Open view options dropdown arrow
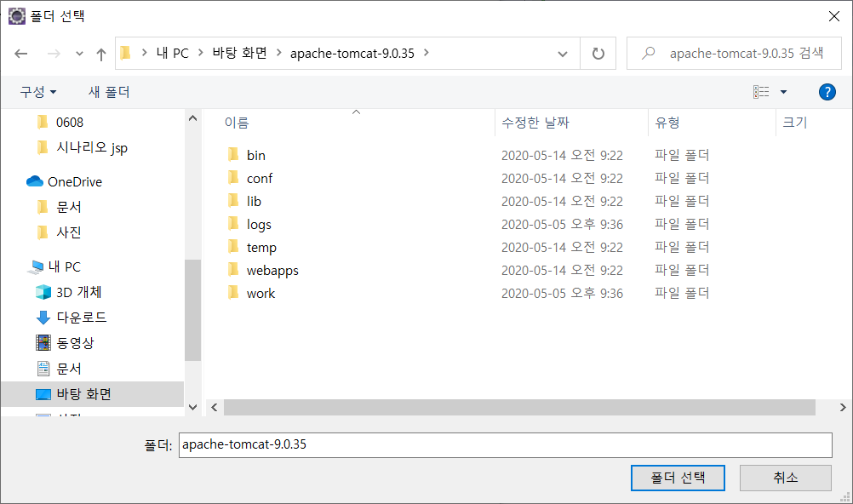The image size is (853, 504). (x=783, y=92)
